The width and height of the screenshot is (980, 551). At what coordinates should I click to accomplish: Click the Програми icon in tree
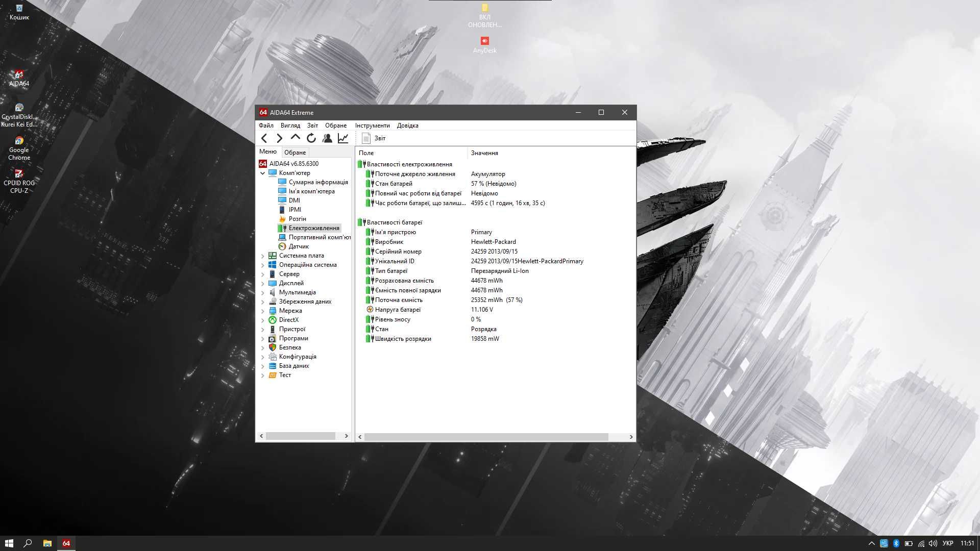pos(273,338)
